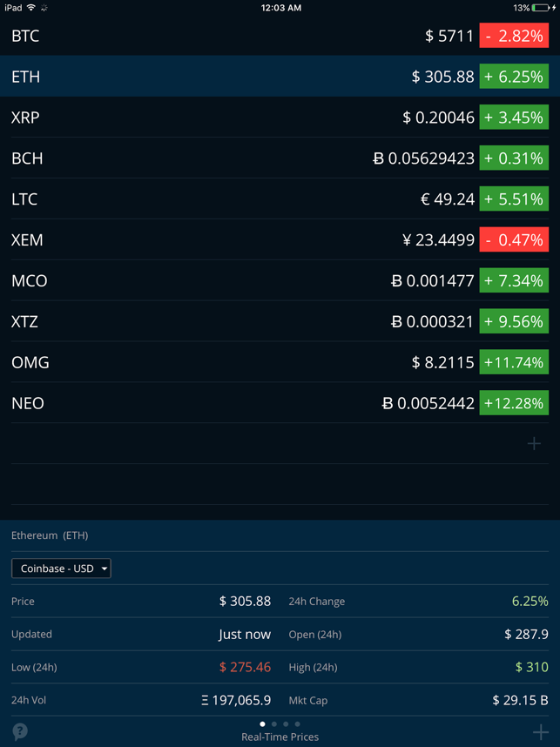Screen dimensions: 560x747
Task: Tap the plus icon in the bottom bar
Action: (541, 731)
